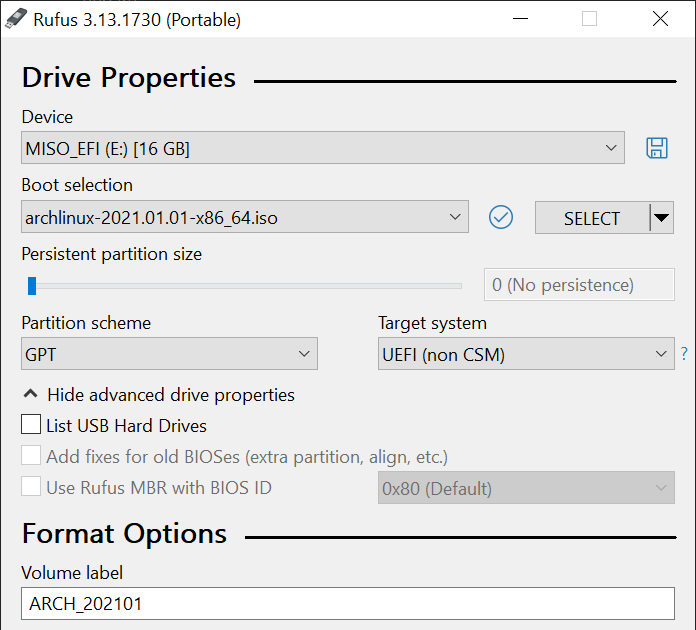Open the Boot selection dropdown with archlinux iso

point(245,217)
